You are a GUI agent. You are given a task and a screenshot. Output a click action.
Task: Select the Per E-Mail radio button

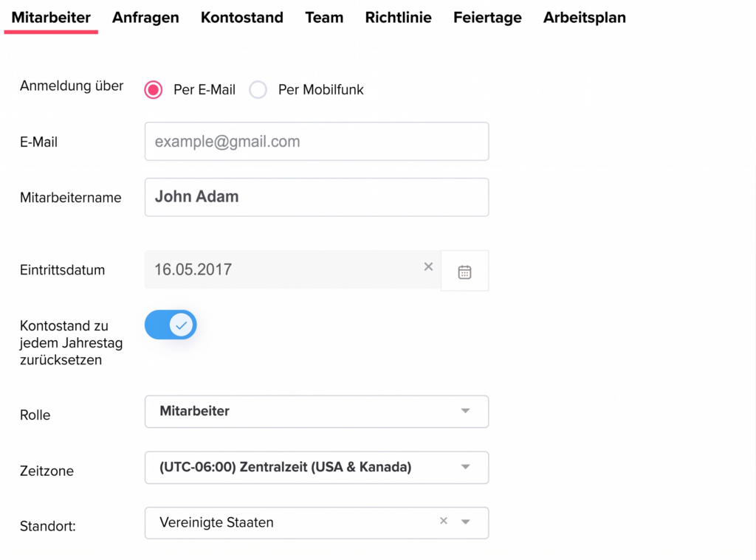tap(153, 89)
